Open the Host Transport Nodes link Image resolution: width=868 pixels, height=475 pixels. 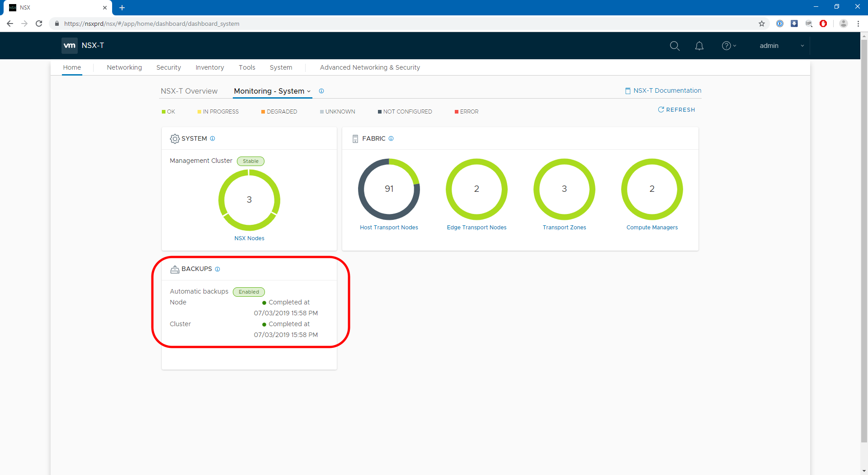click(x=389, y=228)
